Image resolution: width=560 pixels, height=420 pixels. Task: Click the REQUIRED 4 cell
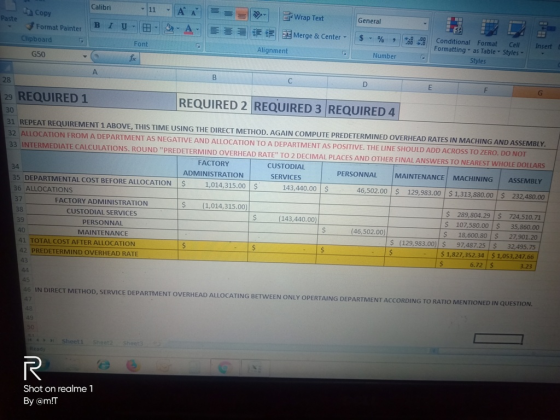coord(361,110)
